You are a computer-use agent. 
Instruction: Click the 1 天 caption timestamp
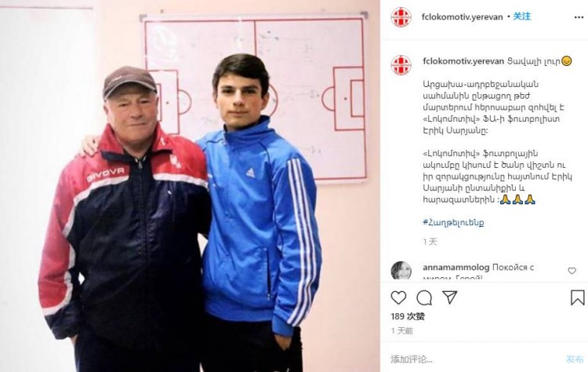[x=430, y=242]
